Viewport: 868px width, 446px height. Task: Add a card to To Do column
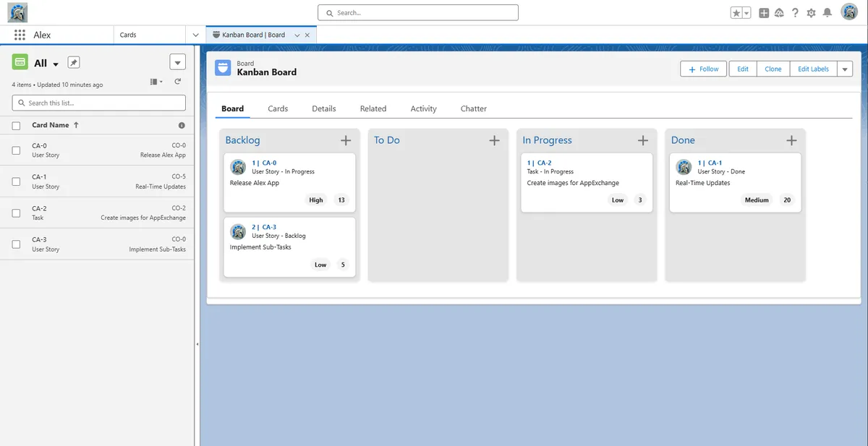click(x=494, y=140)
